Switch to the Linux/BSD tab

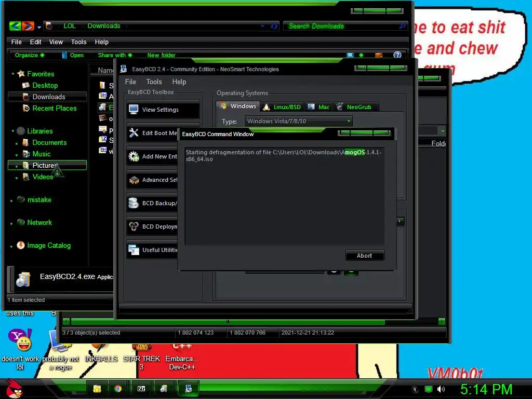point(282,107)
